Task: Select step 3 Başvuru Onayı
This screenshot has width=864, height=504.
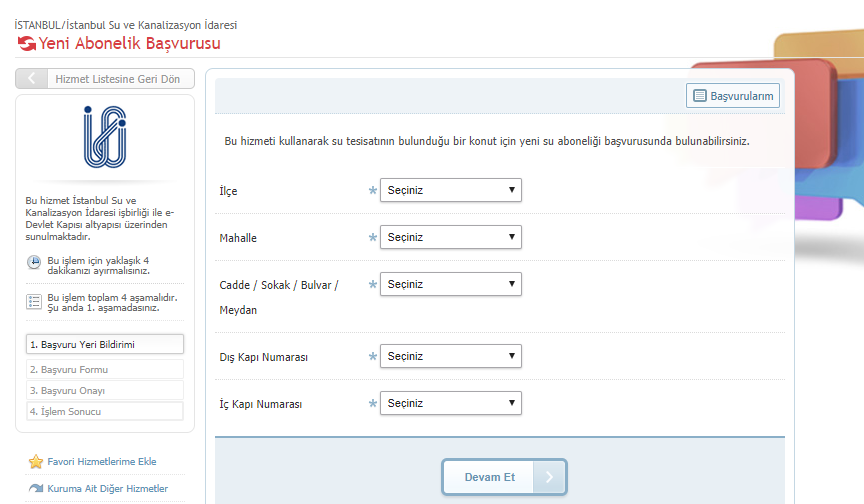Action: [x=105, y=390]
